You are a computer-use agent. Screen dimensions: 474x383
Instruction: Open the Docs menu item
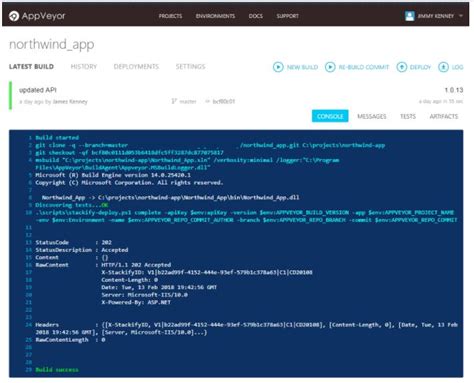point(256,16)
